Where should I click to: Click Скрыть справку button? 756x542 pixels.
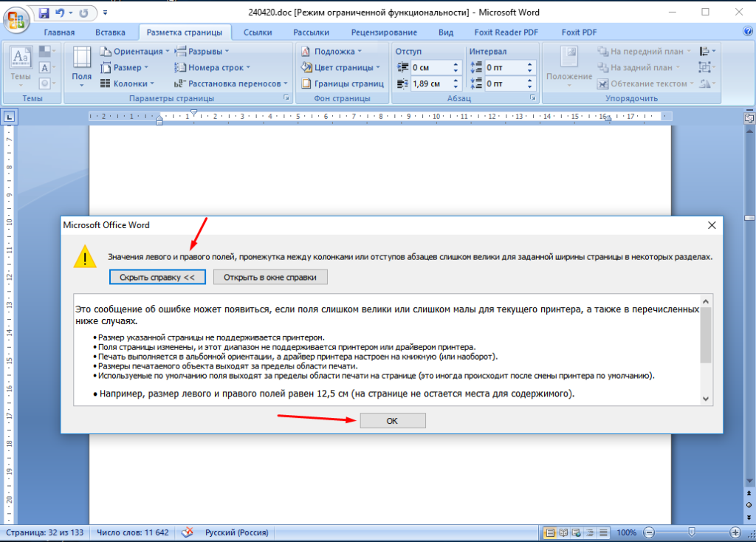(x=157, y=277)
